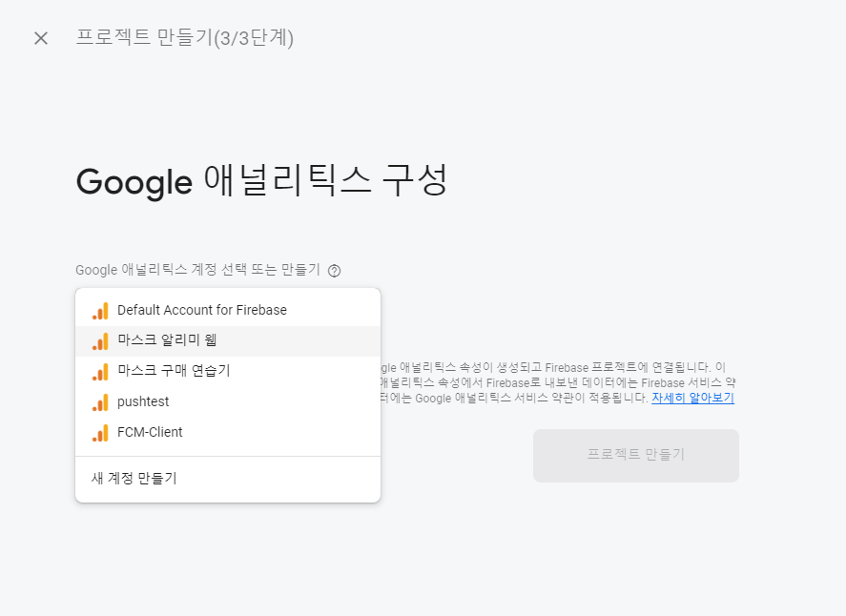The image size is (846, 616).
Task: Click analytics icon next to pushtest
Action: click(100, 402)
